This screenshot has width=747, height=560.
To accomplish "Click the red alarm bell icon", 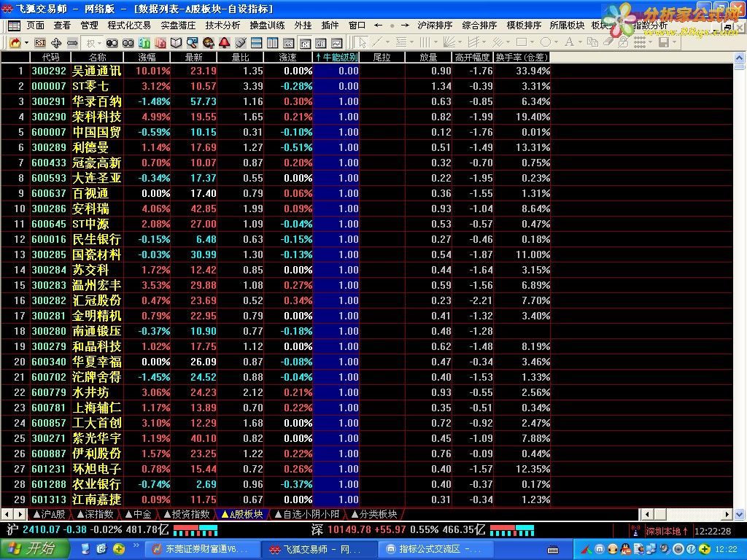I will click(x=225, y=43).
